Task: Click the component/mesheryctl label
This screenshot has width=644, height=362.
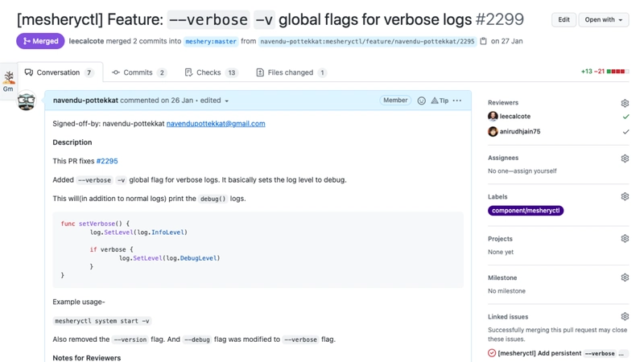Action: click(x=526, y=211)
